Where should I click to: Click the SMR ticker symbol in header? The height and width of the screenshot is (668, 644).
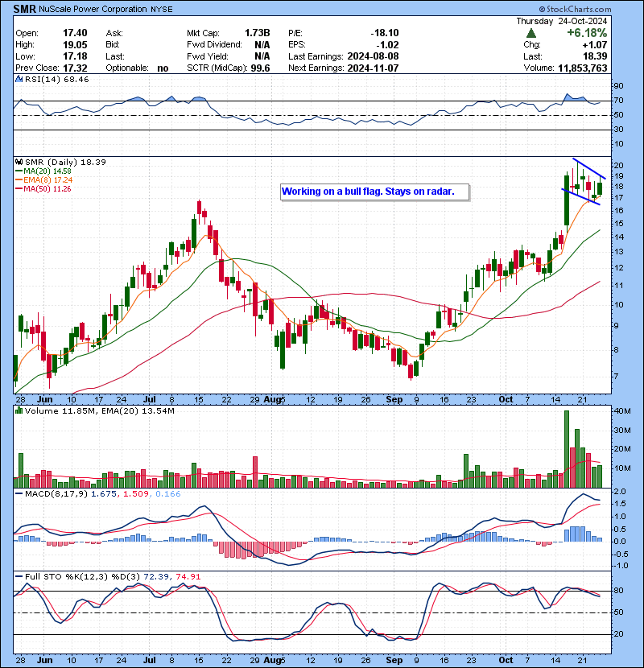(x=24, y=9)
